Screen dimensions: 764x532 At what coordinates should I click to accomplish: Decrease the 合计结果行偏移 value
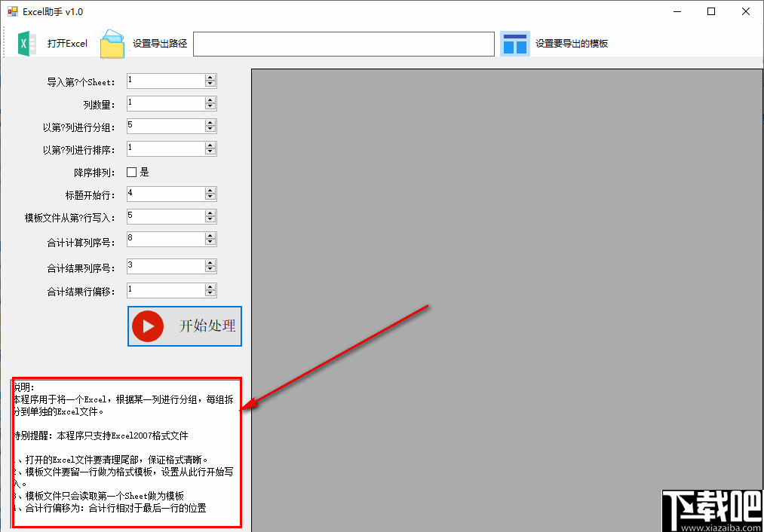click(210, 294)
